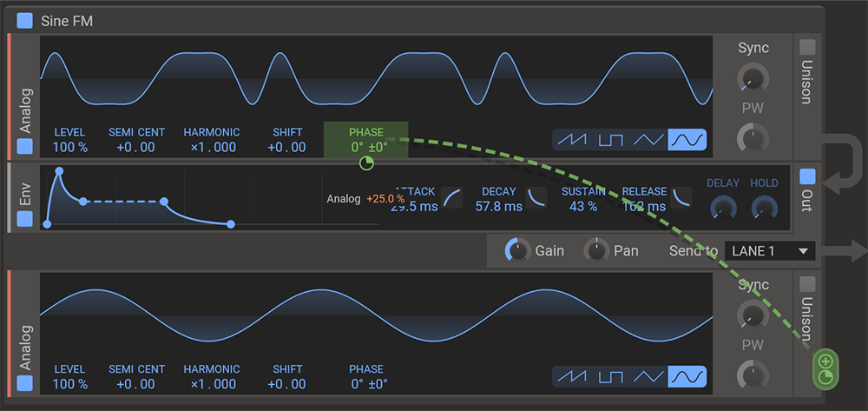This screenshot has height=411, width=868.
Task: Click the envelope decay end point handle
Action: (x=83, y=202)
